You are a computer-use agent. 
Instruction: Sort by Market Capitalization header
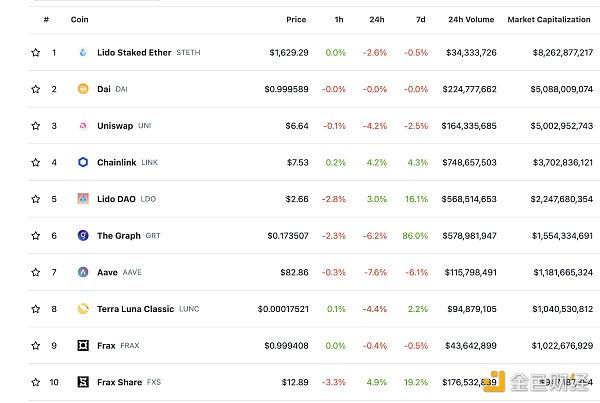[550, 19]
